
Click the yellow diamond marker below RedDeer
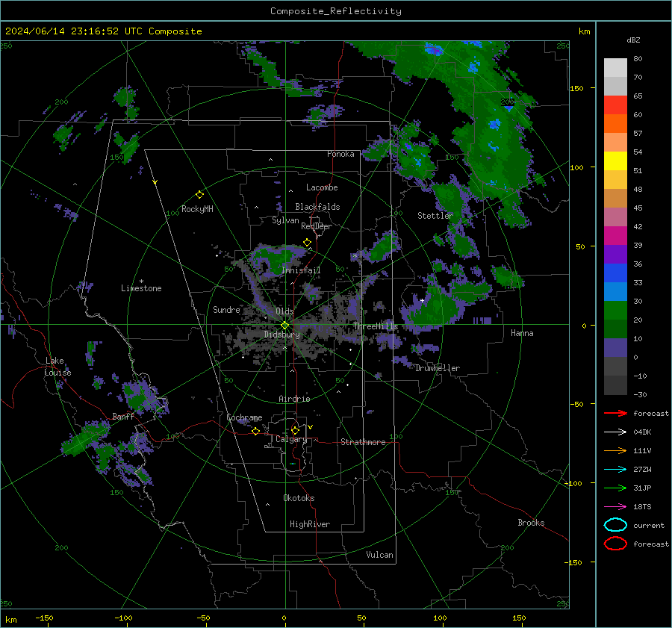pos(307,243)
